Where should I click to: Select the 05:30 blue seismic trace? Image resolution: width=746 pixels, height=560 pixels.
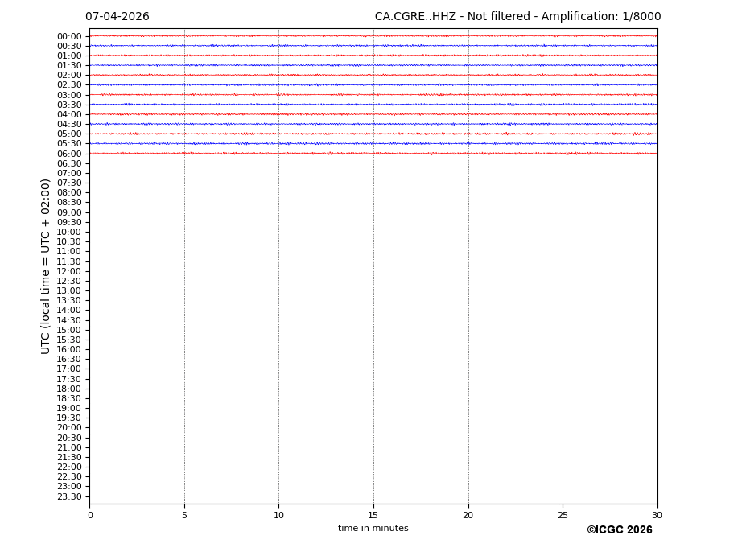373,143
